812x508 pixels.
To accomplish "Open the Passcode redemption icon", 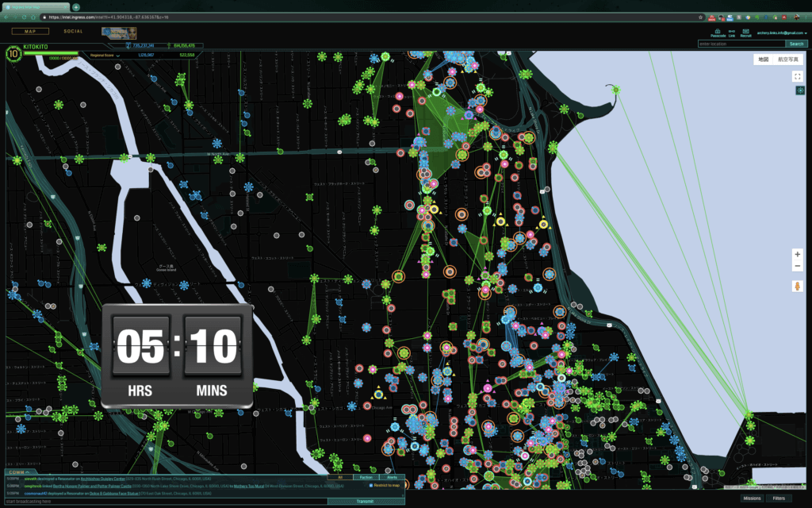I will (718, 32).
